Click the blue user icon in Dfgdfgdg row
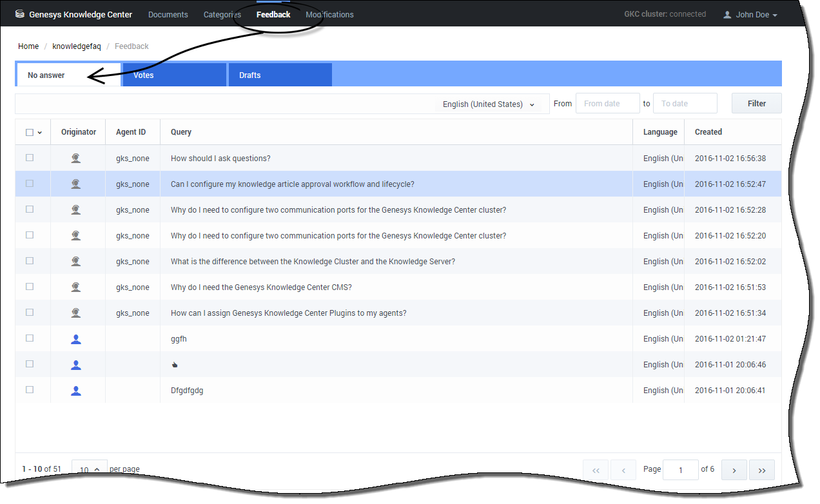The height and width of the screenshot is (504, 820). point(76,390)
